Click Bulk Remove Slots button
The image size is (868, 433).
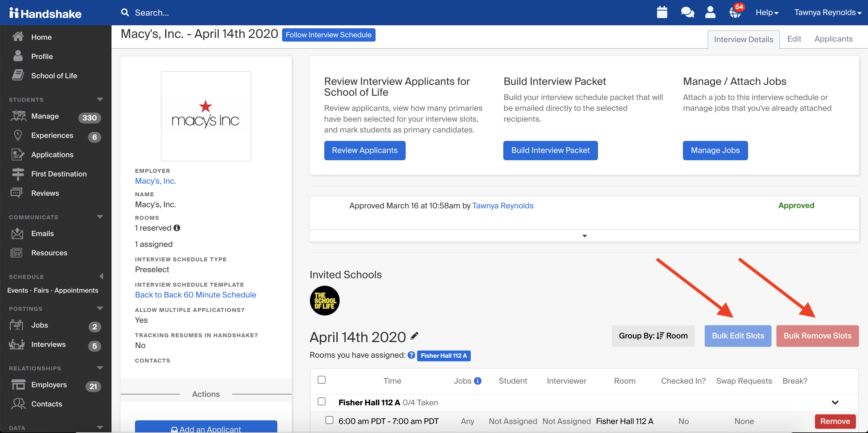(x=817, y=336)
